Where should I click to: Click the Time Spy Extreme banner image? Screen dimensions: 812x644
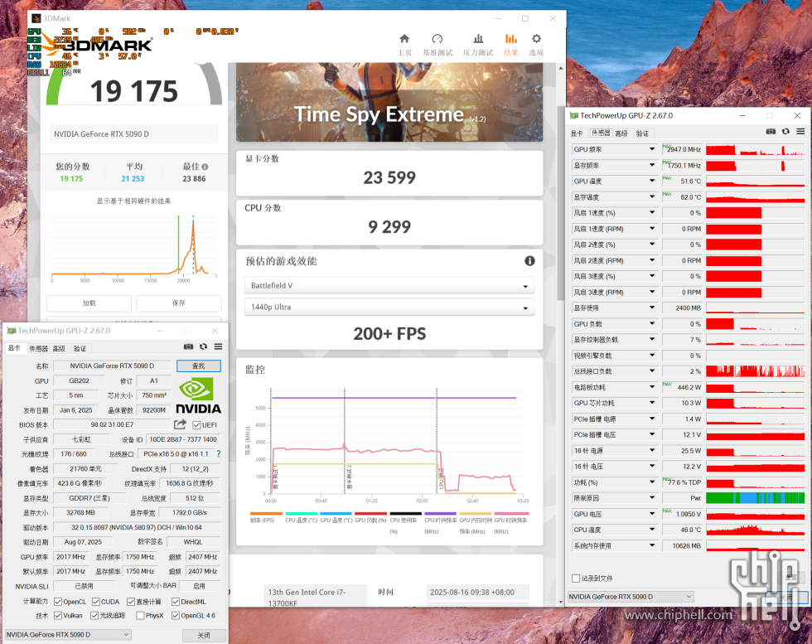tap(389, 102)
